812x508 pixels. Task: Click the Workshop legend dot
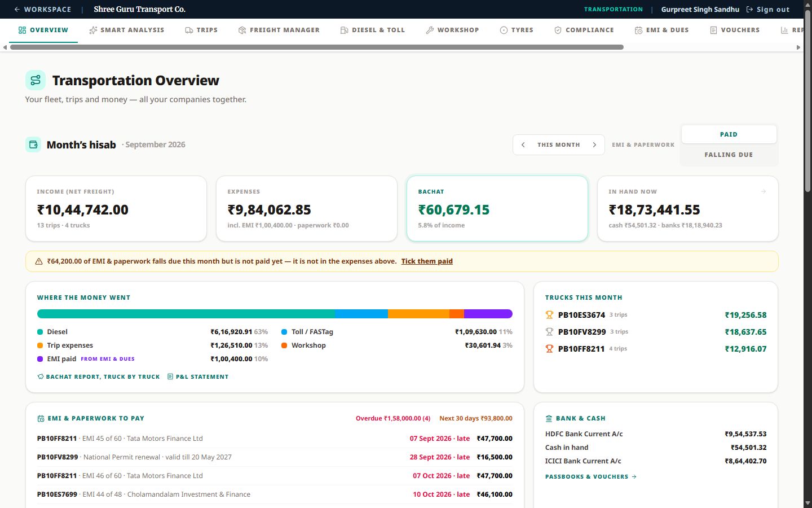tap(284, 345)
